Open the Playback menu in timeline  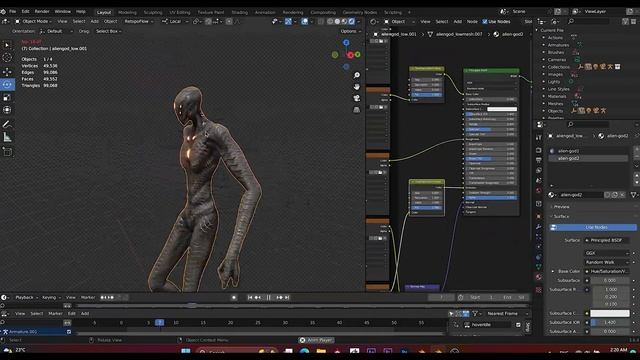(x=26, y=298)
